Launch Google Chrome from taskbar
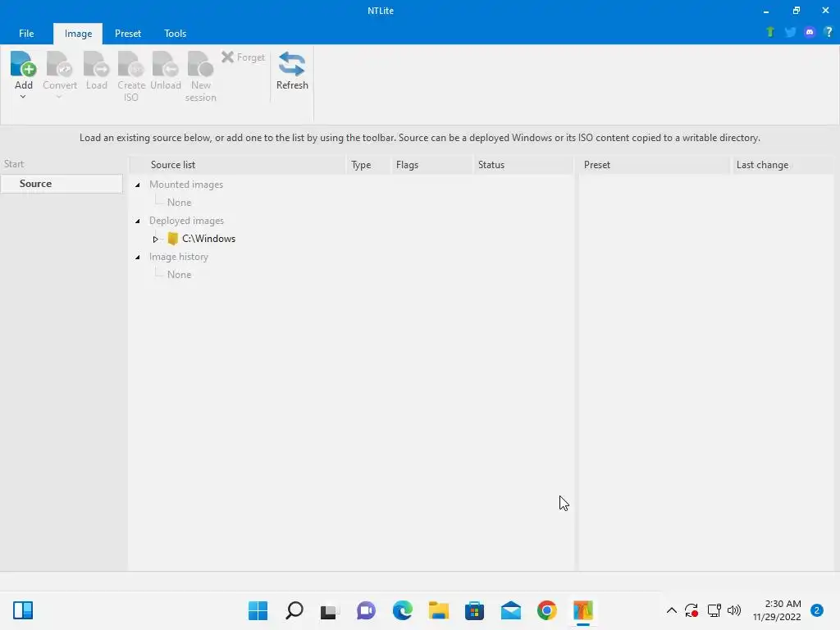This screenshot has width=840, height=630. pyautogui.click(x=547, y=610)
